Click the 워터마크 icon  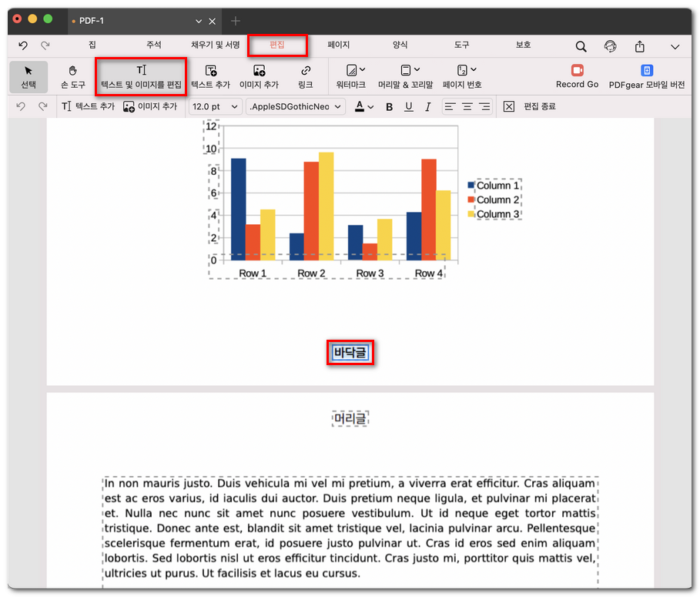pos(351,71)
